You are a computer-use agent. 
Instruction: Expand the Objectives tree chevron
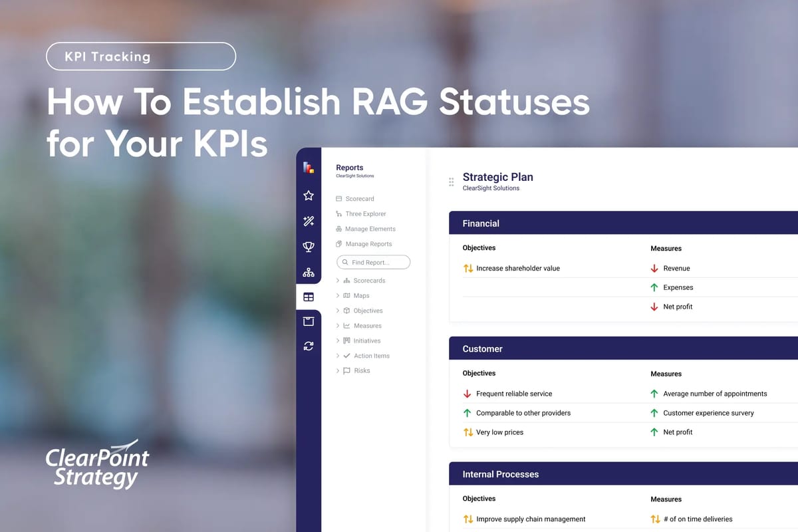(338, 311)
